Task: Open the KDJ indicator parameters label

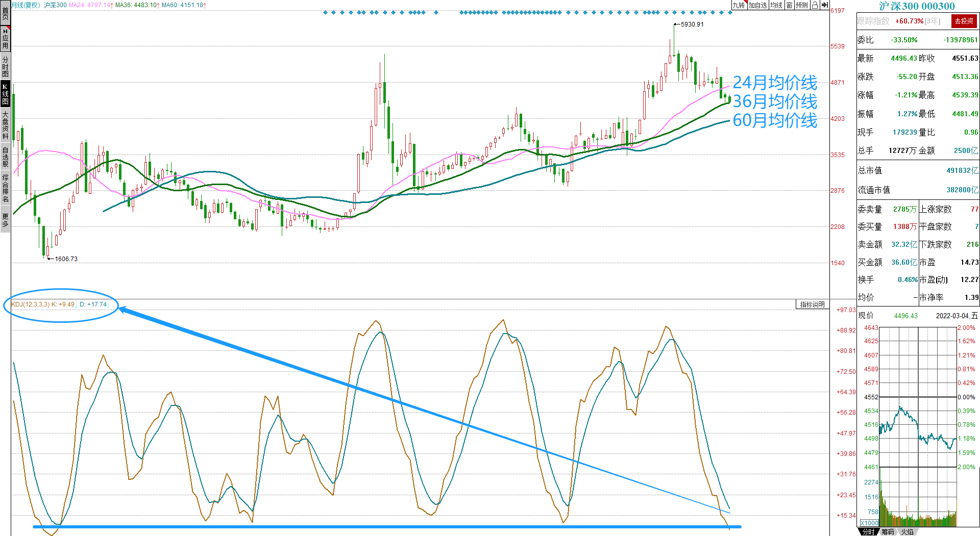Action: point(30,304)
